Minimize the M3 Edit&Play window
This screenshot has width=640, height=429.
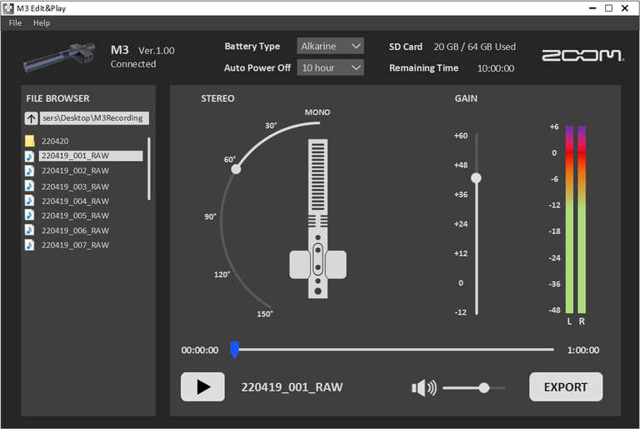coord(593,8)
